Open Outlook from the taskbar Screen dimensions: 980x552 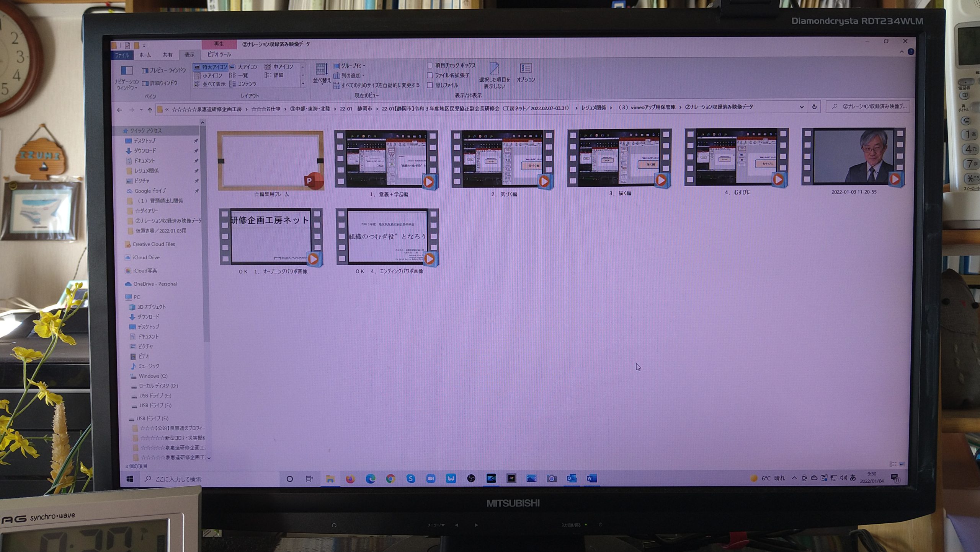572,478
